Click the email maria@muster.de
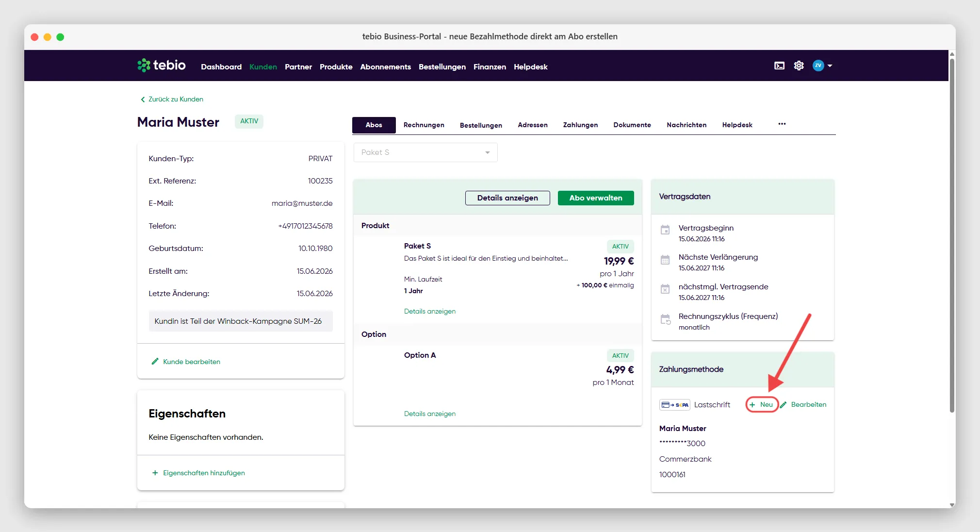The width and height of the screenshot is (980, 532). coord(302,203)
